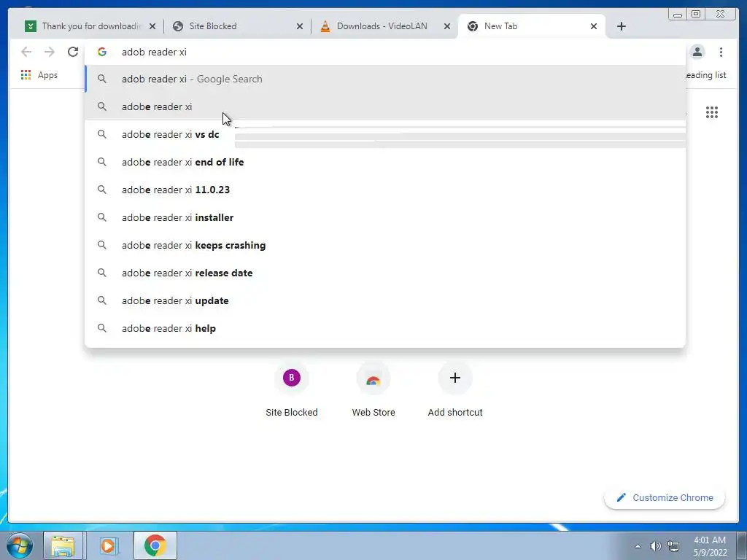Open Windows Media Player from taskbar

click(108, 545)
